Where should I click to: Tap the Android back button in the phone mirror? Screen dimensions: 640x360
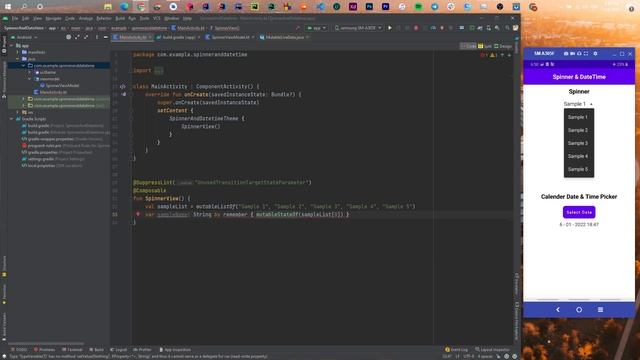pyautogui.click(x=558, y=310)
